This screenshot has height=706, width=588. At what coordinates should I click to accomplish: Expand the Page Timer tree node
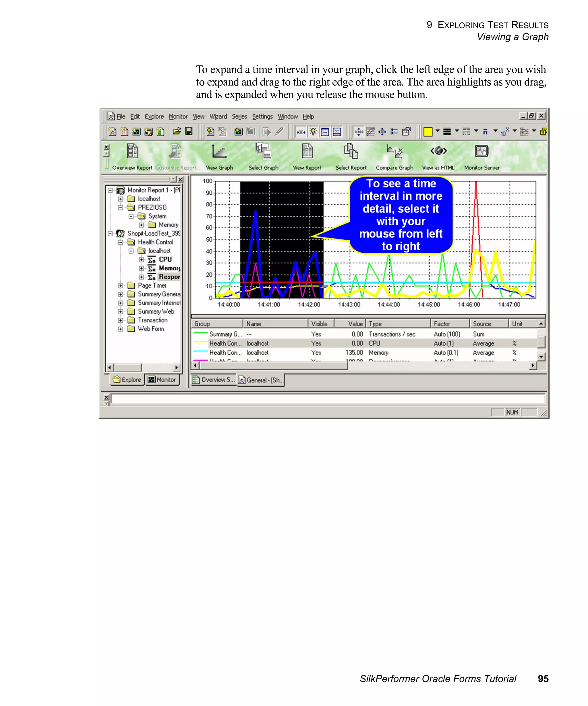(120, 286)
